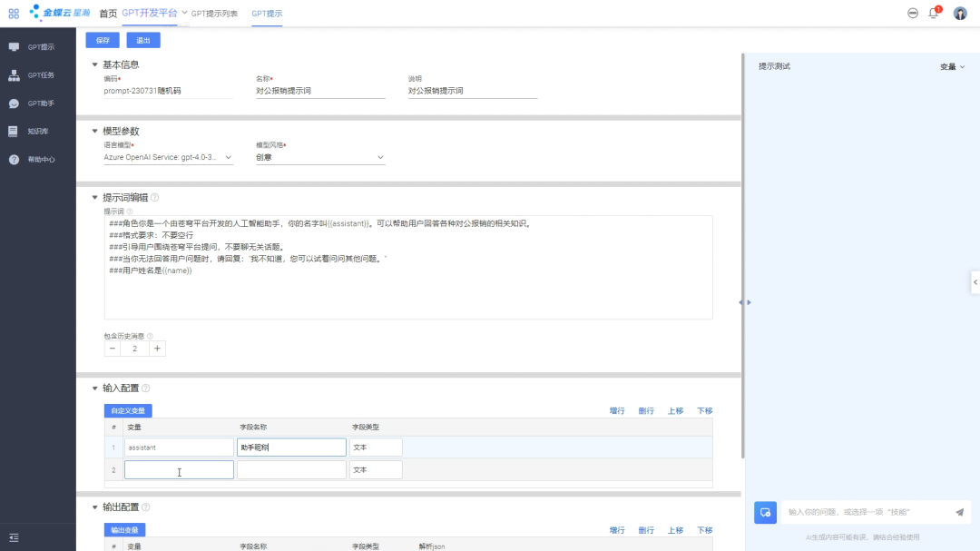Click help icon next to 输出配置

pos(145,507)
